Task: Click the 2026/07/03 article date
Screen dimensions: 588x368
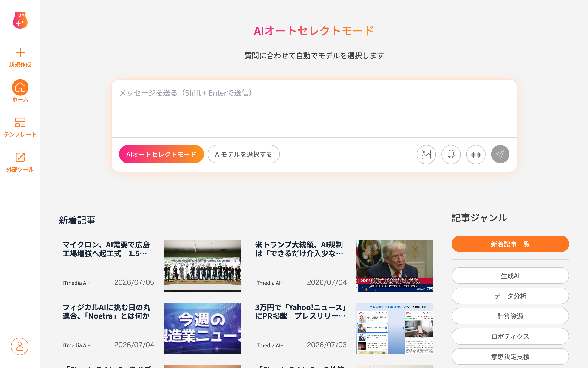Action: click(x=327, y=345)
